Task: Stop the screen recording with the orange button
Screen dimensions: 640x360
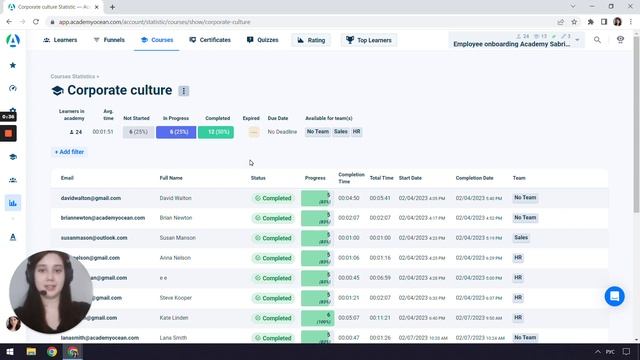Action: [8, 133]
